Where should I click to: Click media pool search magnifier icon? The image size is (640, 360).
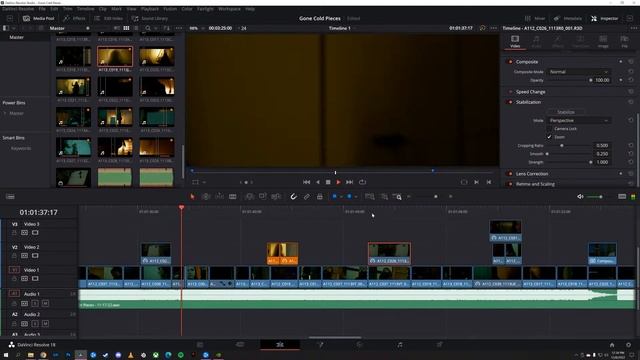tap(148, 28)
